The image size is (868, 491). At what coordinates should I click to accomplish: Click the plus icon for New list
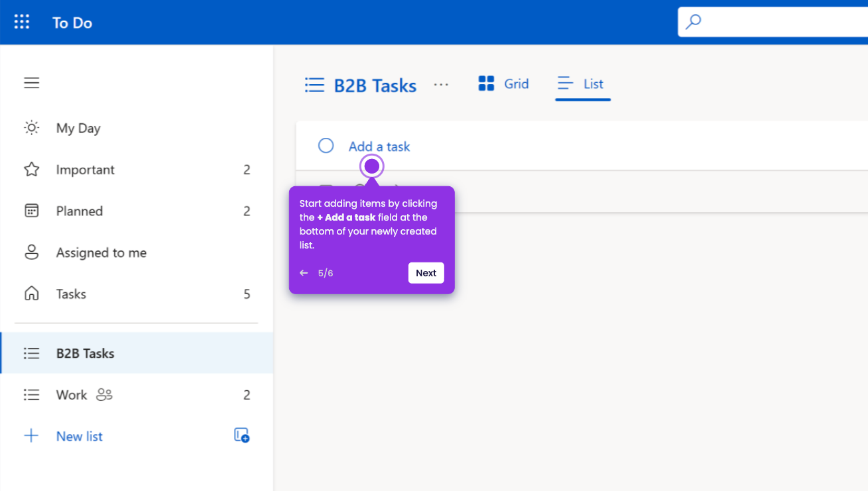[31, 436]
